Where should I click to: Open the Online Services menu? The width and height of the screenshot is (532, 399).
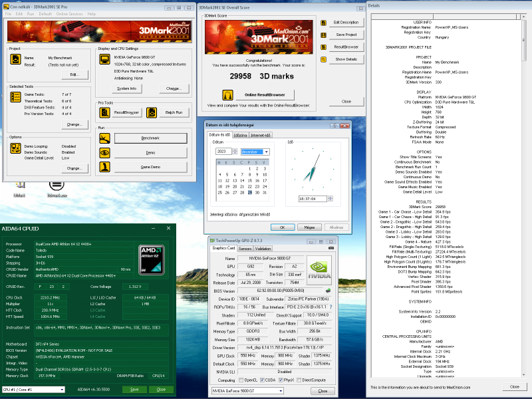[x=69, y=14]
